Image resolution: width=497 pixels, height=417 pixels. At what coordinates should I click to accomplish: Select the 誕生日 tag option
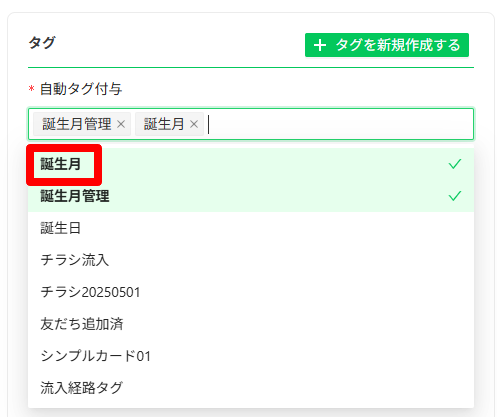[x=251, y=228]
